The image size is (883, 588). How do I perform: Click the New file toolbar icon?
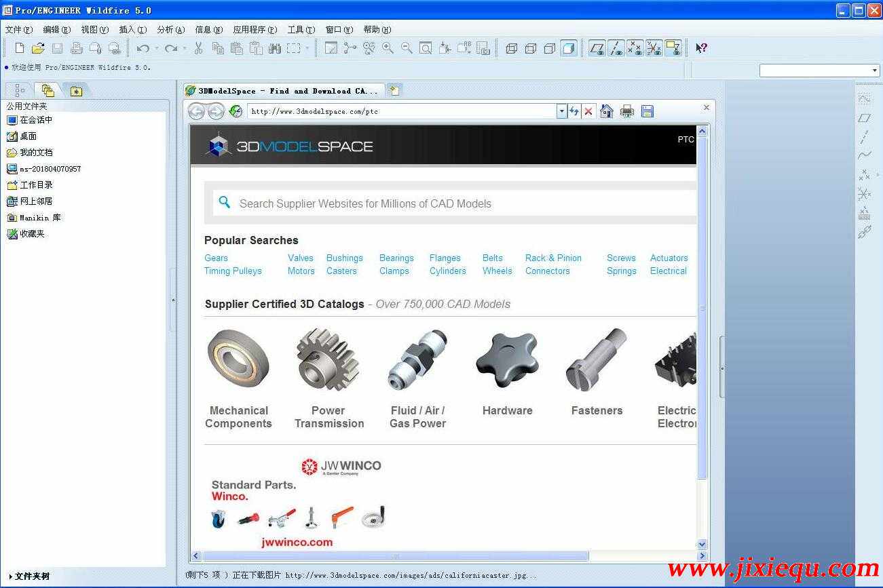[x=20, y=48]
